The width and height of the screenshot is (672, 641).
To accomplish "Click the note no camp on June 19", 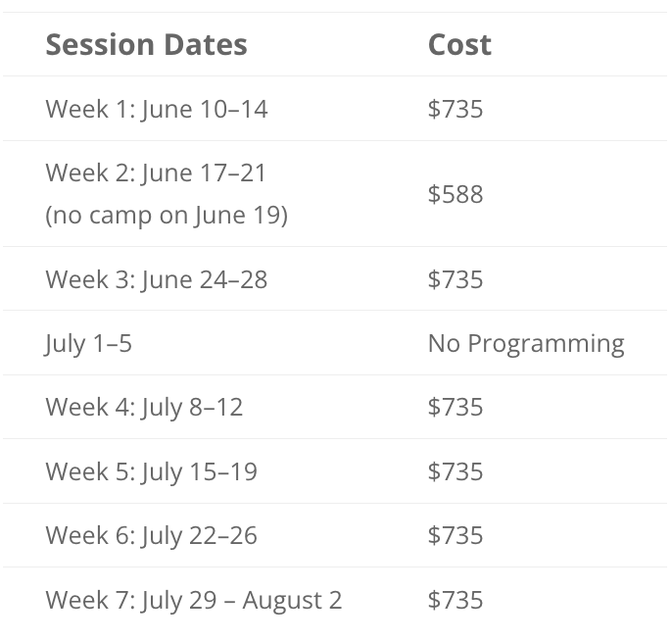I will pyautogui.click(x=167, y=216).
